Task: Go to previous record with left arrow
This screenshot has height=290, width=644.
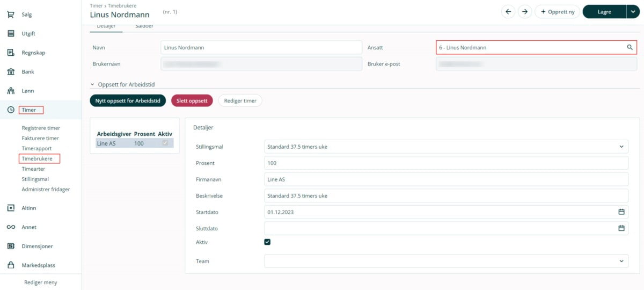Action: (508, 12)
